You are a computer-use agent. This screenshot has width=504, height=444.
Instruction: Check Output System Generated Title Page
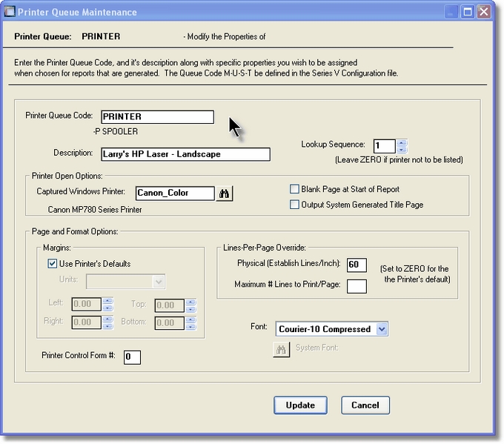pyautogui.click(x=294, y=205)
